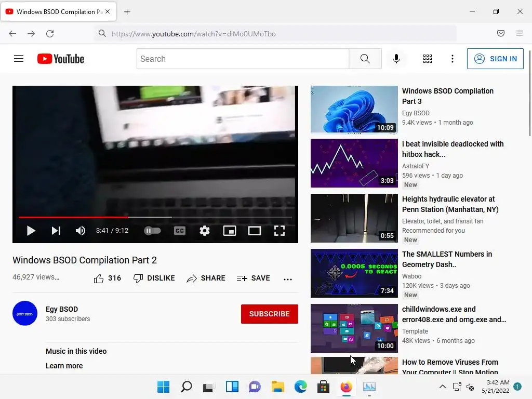532x399 pixels.
Task: Go back in browser
Action: (x=12, y=34)
